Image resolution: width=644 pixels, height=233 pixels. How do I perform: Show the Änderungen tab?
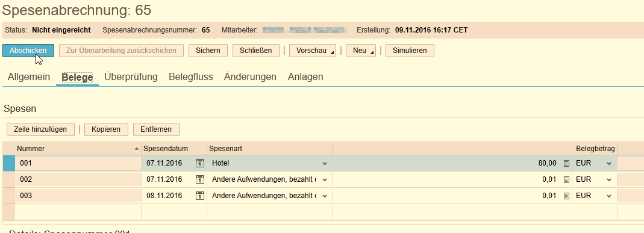click(250, 76)
